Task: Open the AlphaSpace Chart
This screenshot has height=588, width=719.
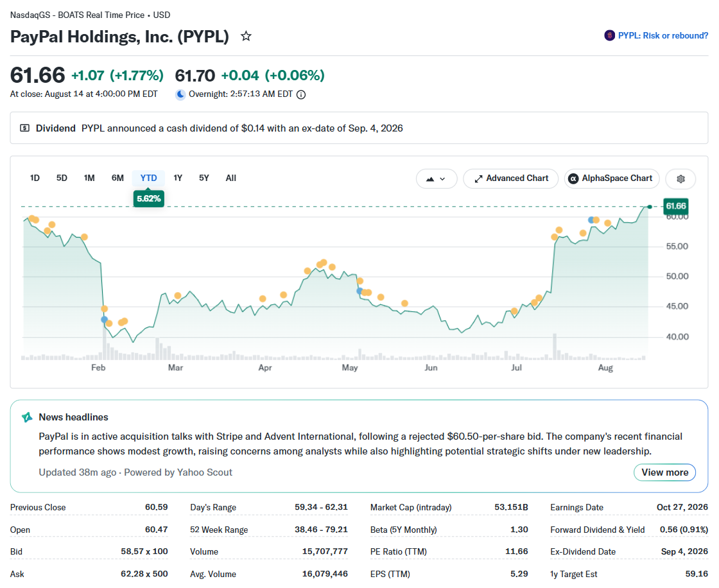Action: pyautogui.click(x=612, y=179)
